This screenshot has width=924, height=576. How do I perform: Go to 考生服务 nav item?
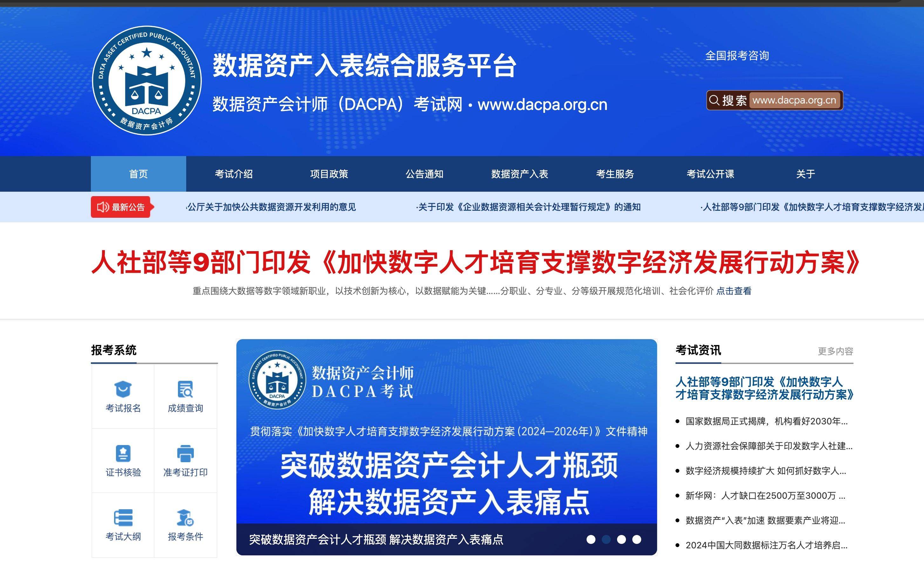point(615,174)
